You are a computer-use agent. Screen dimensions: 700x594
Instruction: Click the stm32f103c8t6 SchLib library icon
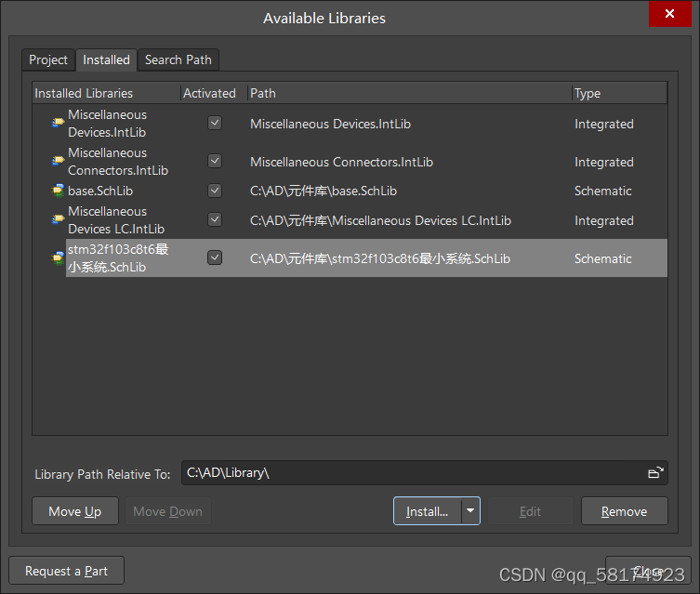coord(58,258)
